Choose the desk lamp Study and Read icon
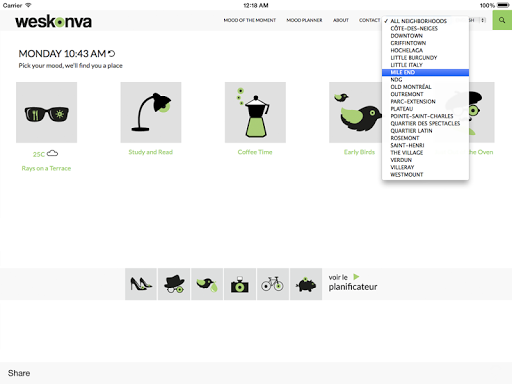The width and height of the screenshot is (512, 384). pyautogui.click(x=151, y=112)
